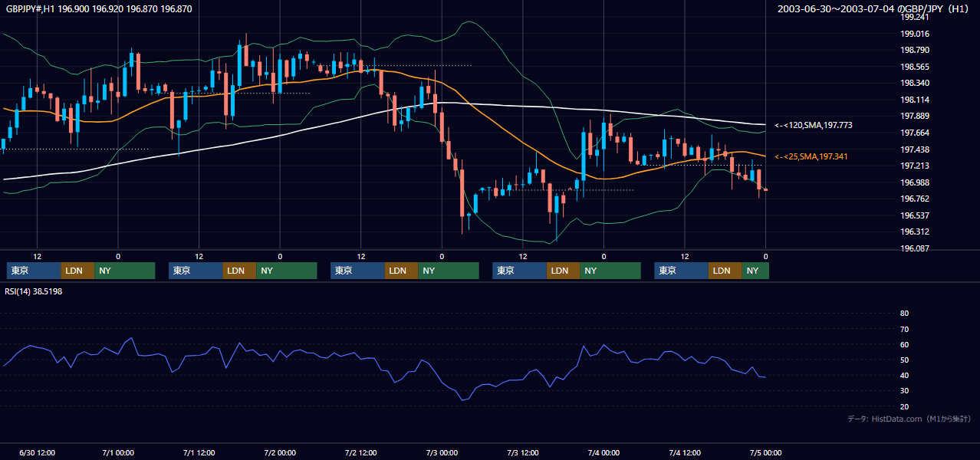Viewport: 980px width, 460px height.
Task: Click the first LDN session block
Action: click(77, 271)
